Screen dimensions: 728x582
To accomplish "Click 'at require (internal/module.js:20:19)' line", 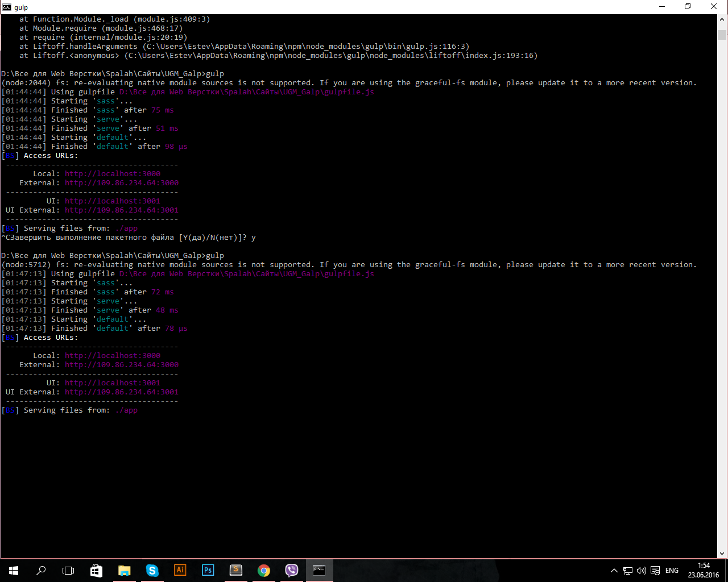I will click(x=104, y=38).
